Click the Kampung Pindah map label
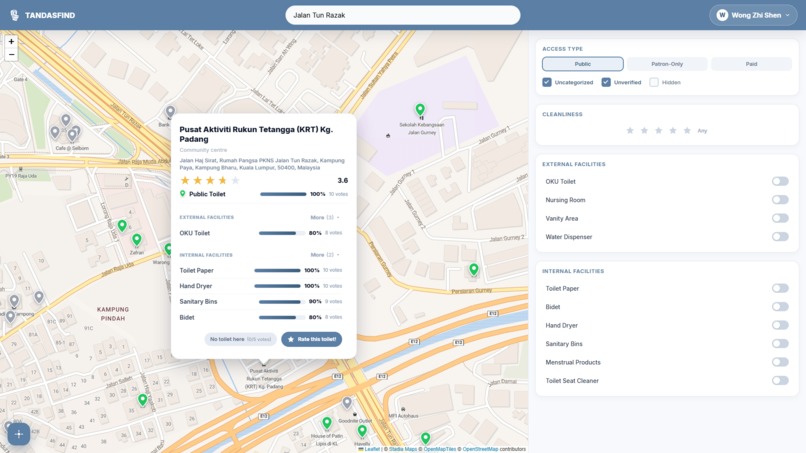 pyautogui.click(x=113, y=314)
